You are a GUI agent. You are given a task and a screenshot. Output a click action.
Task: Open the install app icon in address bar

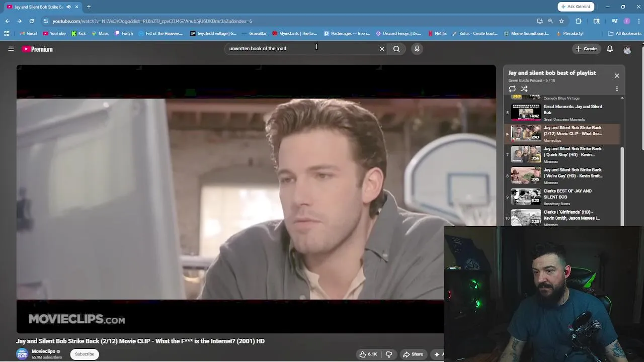540,21
